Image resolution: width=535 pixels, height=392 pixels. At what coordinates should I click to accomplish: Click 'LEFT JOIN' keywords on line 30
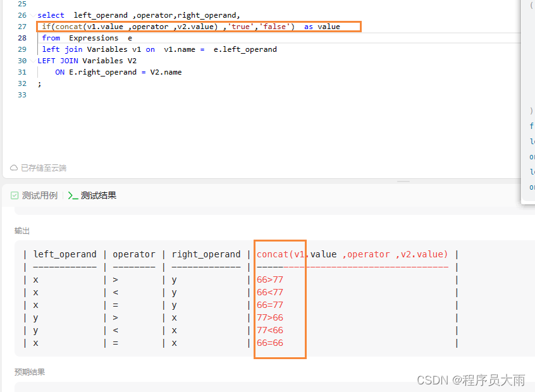58,61
